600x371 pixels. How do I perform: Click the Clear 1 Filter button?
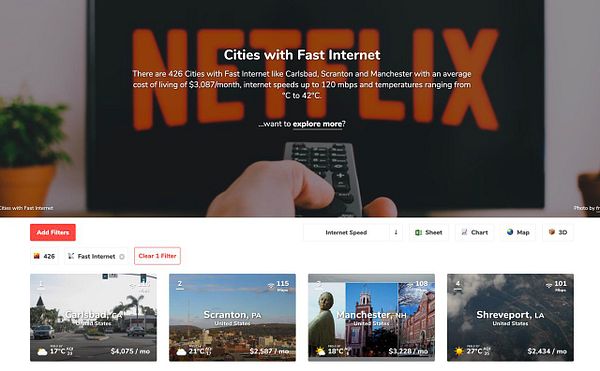point(157,256)
